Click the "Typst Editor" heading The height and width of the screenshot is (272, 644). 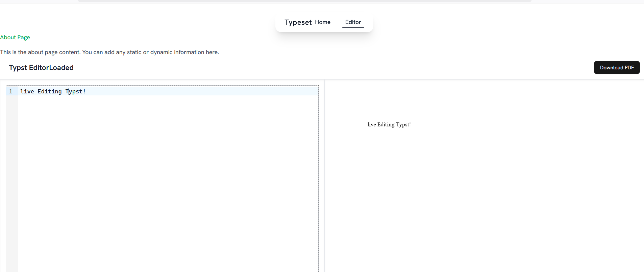[x=29, y=68]
